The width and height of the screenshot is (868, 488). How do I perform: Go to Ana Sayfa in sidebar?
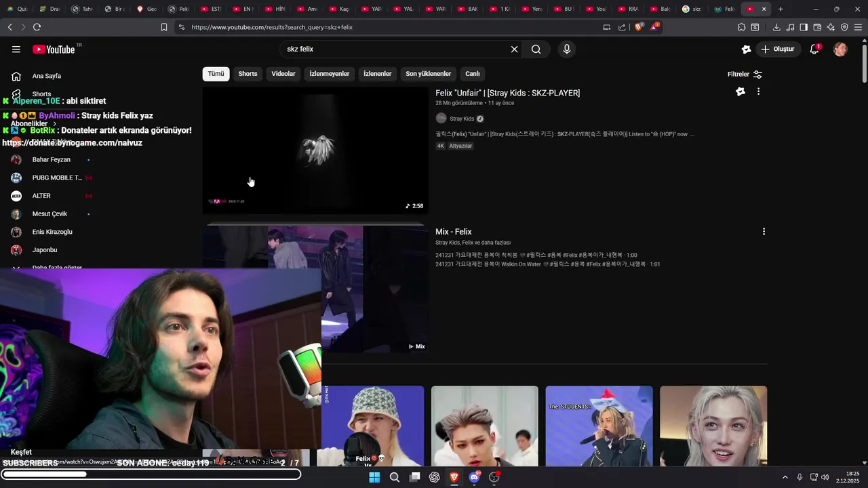click(x=47, y=76)
